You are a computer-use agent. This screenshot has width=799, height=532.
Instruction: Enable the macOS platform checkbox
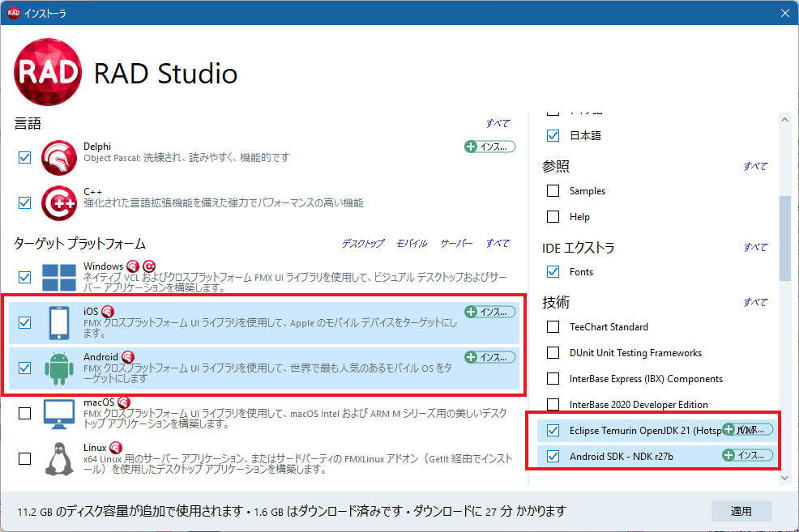click(24, 414)
